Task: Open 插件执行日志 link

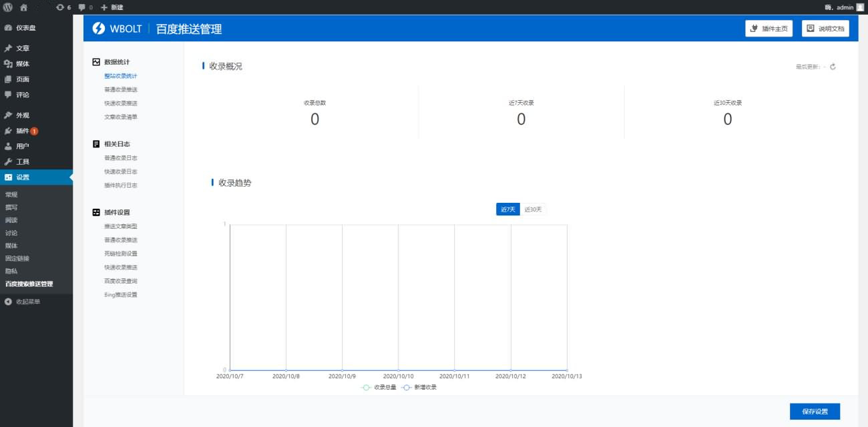Action: tap(121, 185)
